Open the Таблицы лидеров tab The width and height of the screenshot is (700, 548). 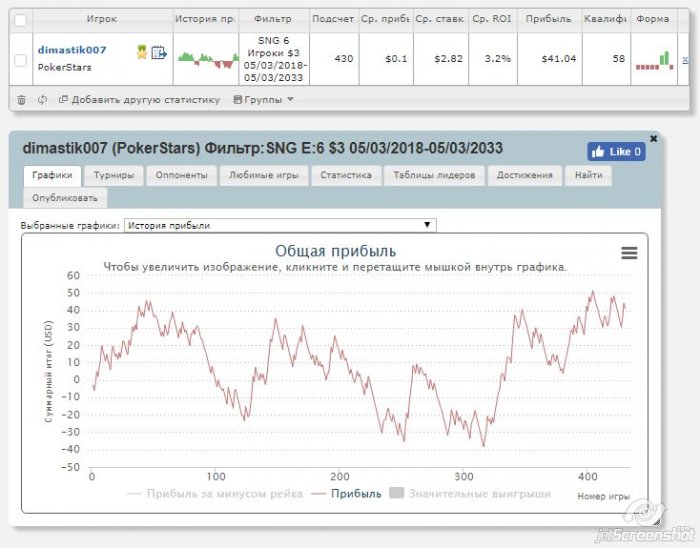[x=434, y=175]
